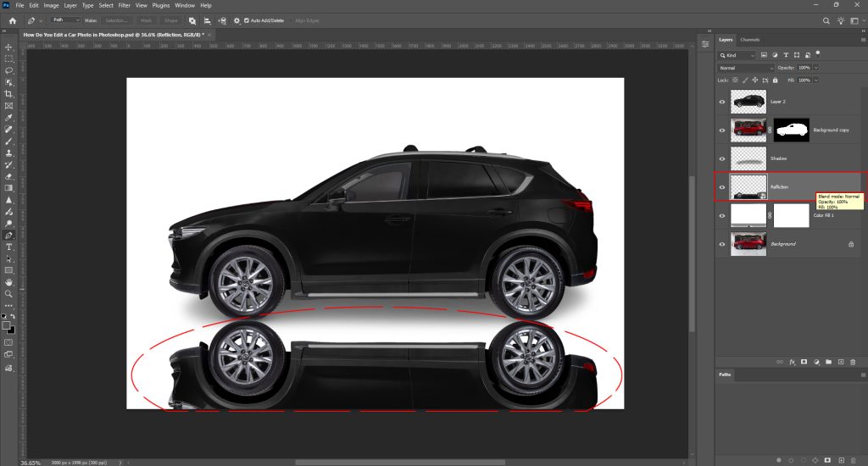The width and height of the screenshot is (868, 466).
Task: Open the path operations icon
Action: (192, 20)
